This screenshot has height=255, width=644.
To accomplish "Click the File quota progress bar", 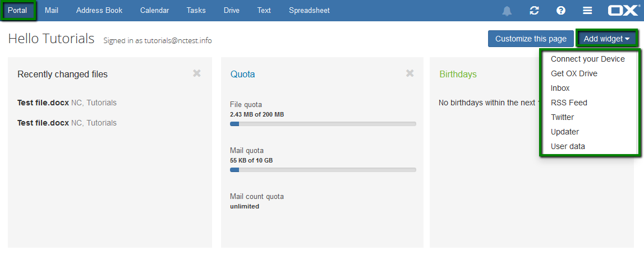I will pyautogui.click(x=323, y=124).
